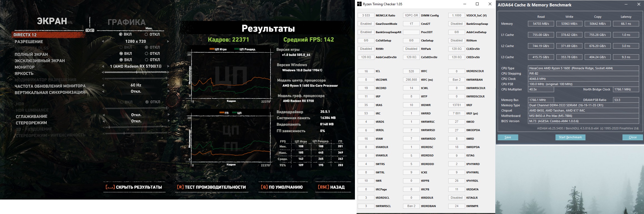644x214 pixels.
Task: Disable full screen (Полный экран ОТКЛ)
Action: 152,53
